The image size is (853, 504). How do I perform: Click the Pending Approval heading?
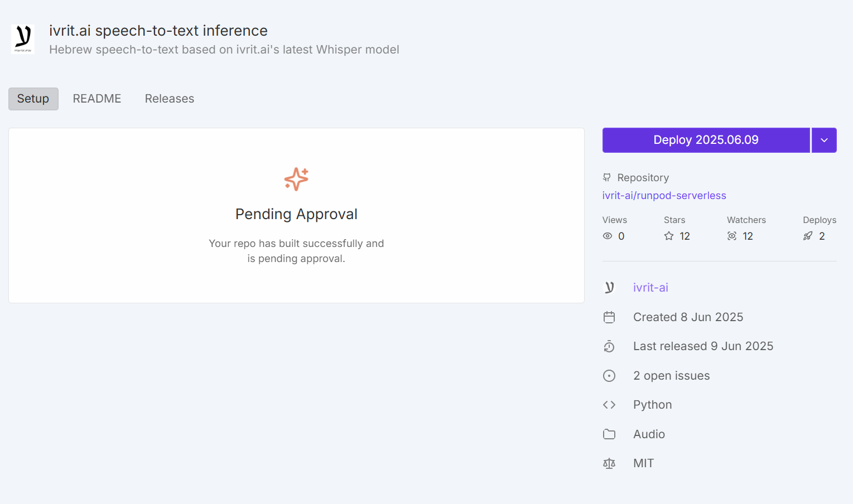pyautogui.click(x=296, y=214)
